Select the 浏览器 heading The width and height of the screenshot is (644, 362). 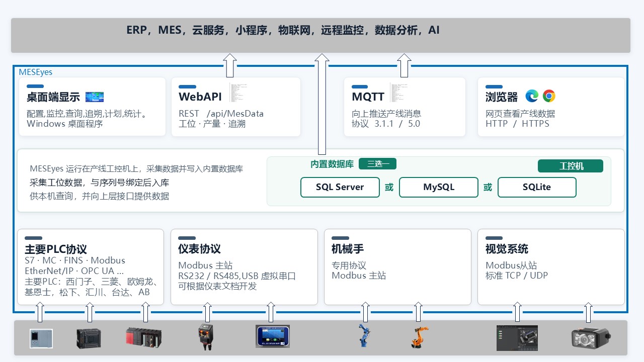[502, 97]
